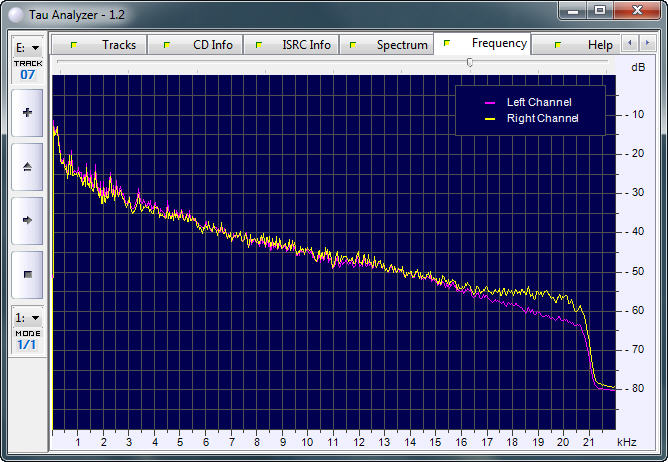Click the Right Channel legend marker
This screenshot has height=462, width=668.
(x=490, y=119)
